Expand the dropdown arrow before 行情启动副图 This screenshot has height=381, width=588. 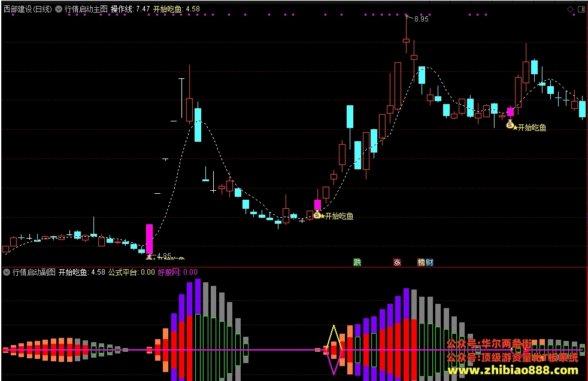tap(7, 272)
